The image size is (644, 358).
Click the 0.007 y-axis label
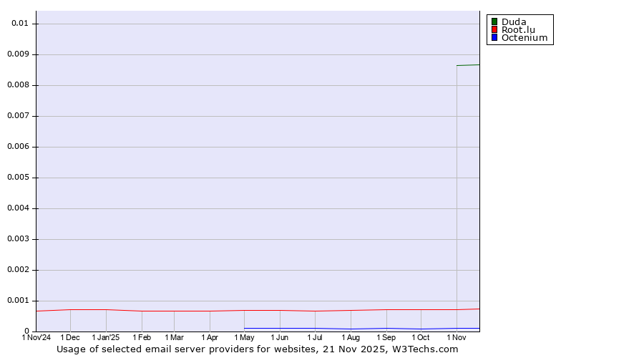tap(18, 116)
